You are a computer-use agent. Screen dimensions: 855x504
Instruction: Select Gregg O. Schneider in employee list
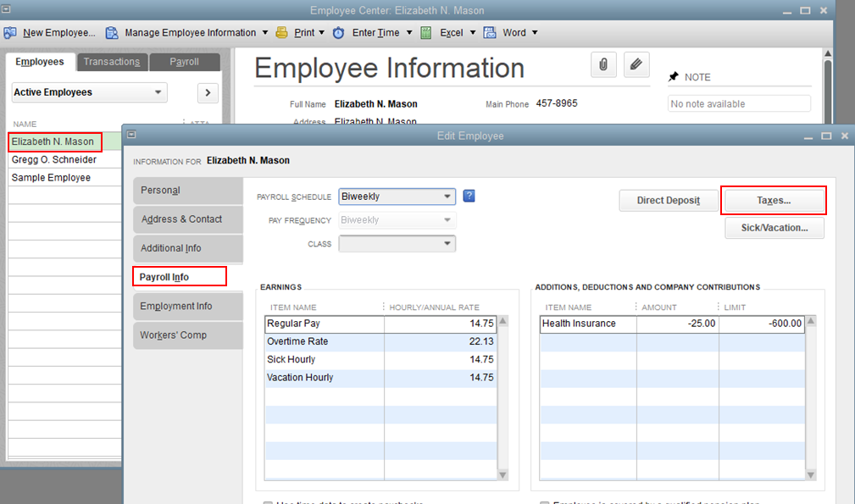pos(54,160)
